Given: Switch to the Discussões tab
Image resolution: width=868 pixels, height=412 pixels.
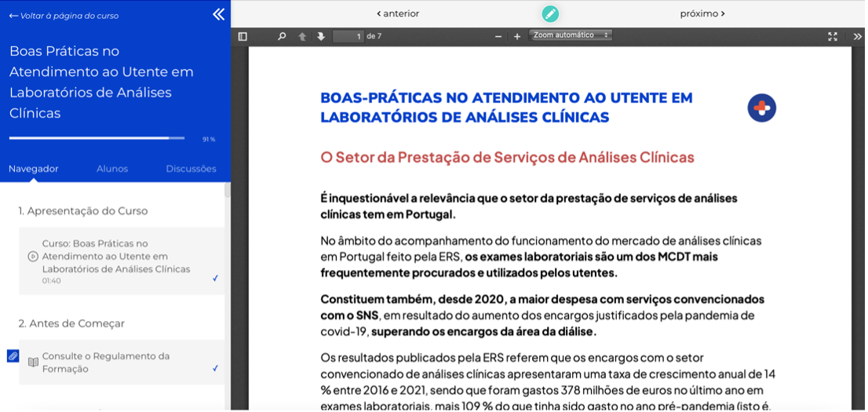Looking at the screenshot, I should [191, 169].
